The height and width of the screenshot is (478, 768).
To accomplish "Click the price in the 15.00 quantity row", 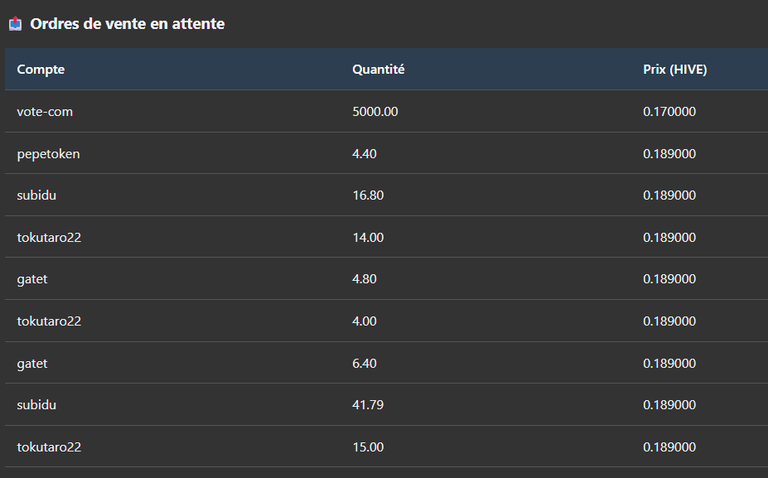I will coord(669,447).
